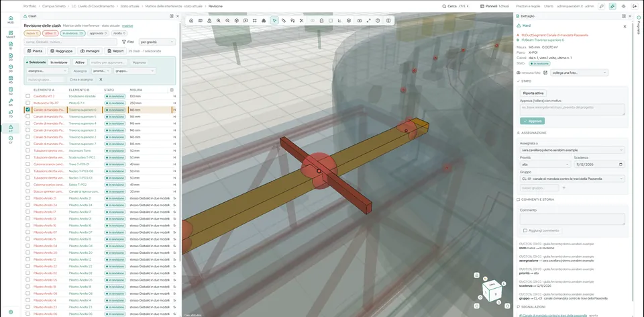Image resolution: width=644 pixels, height=317 pixels.
Task: Click the fullscreen expand arrows icon
Action: point(368,21)
